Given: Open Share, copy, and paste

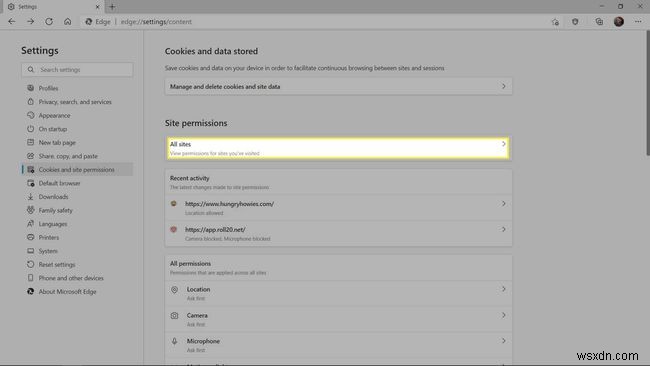Looking at the screenshot, I should click(x=68, y=156).
